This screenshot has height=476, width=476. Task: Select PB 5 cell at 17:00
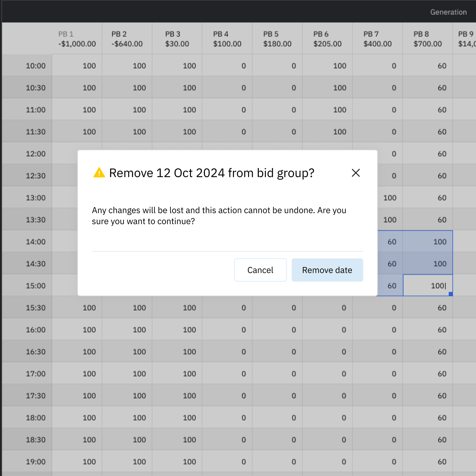click(277, 374)
